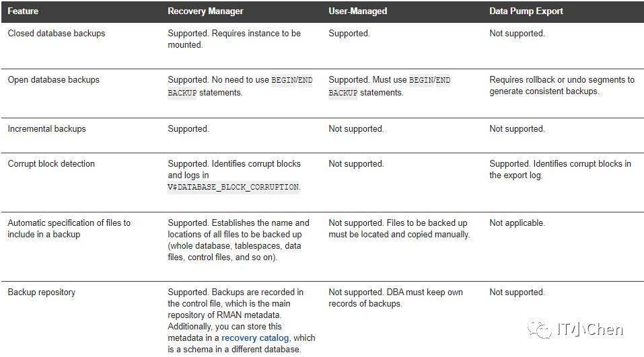Select the Data Pump Export header
The height and width of the screenshot is (357, 644).
(x=526, y=11)
